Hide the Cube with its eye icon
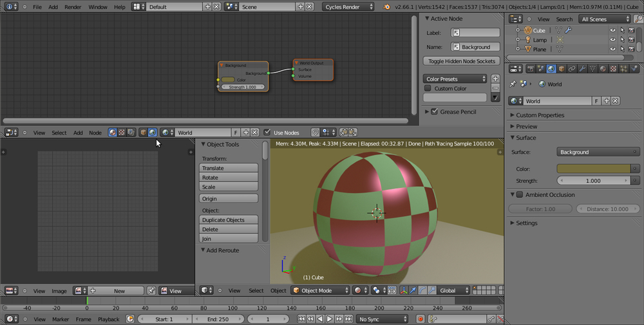Viewport: 644px width, 325px height. (612, 30)
